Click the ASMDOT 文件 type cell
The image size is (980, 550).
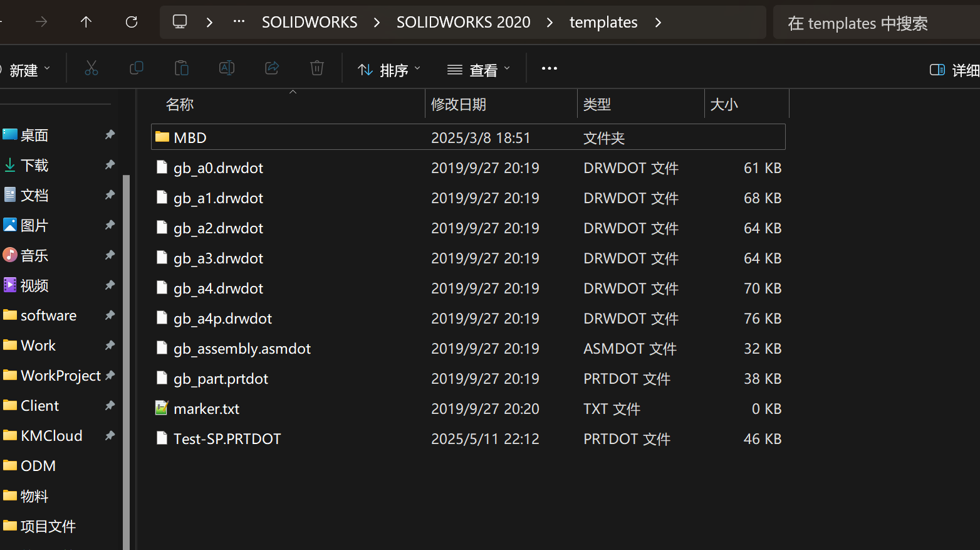(630, 348)
